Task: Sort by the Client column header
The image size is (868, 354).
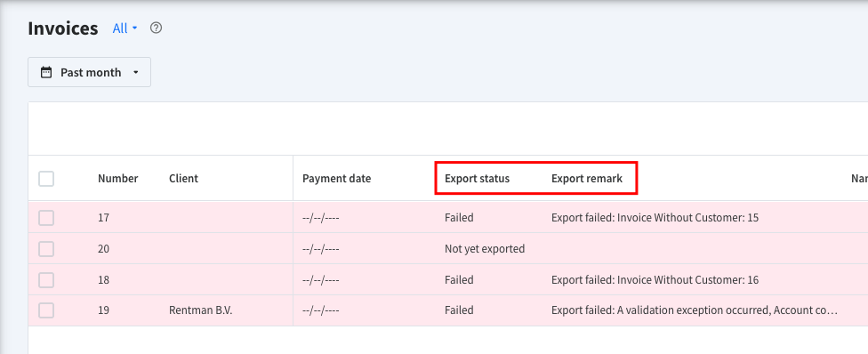Action: point(183,179)
